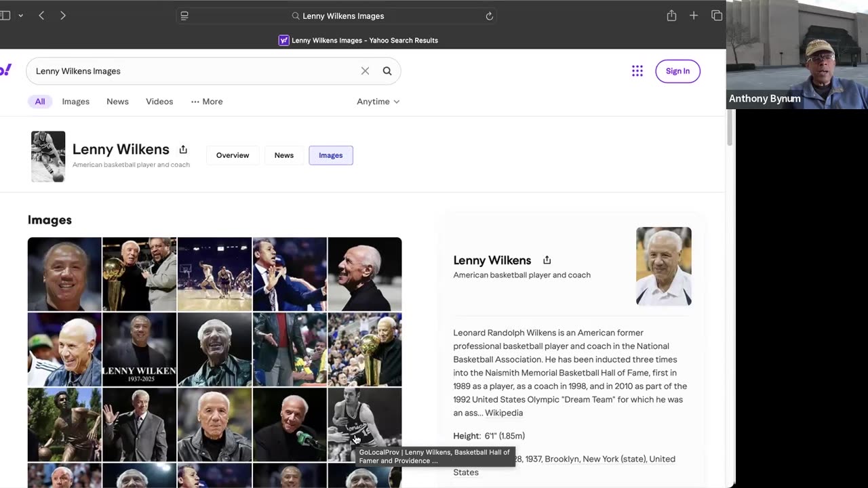868x488 pixels.
Task: Go back to the previous page in Safari
Action: [41, 16]
